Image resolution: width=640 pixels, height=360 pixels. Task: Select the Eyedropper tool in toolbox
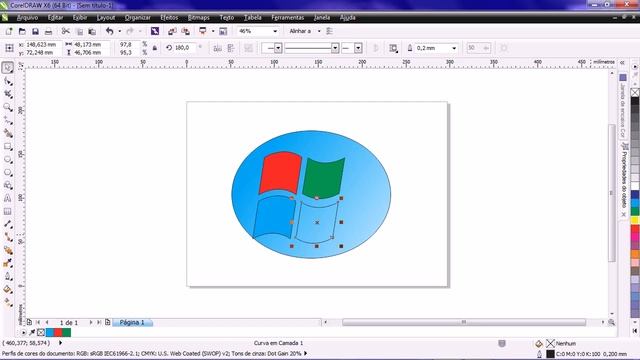coord(8,263)
